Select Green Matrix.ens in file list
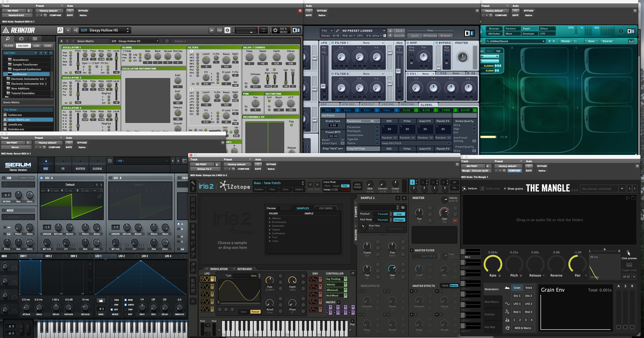This screenshot has height=338, width=644. pyautogui.click(x=19, y=120)
